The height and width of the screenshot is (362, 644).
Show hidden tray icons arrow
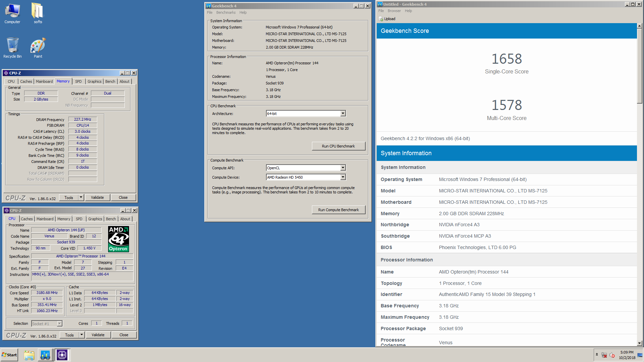597,355
